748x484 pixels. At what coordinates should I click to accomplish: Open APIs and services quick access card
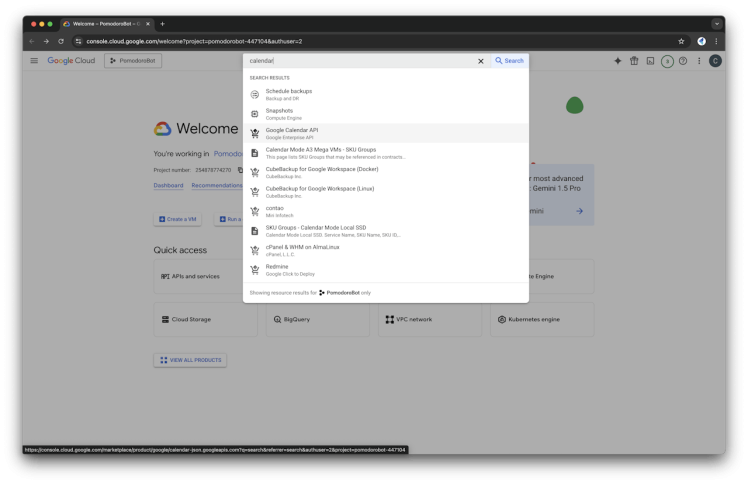tap(199, 277)
